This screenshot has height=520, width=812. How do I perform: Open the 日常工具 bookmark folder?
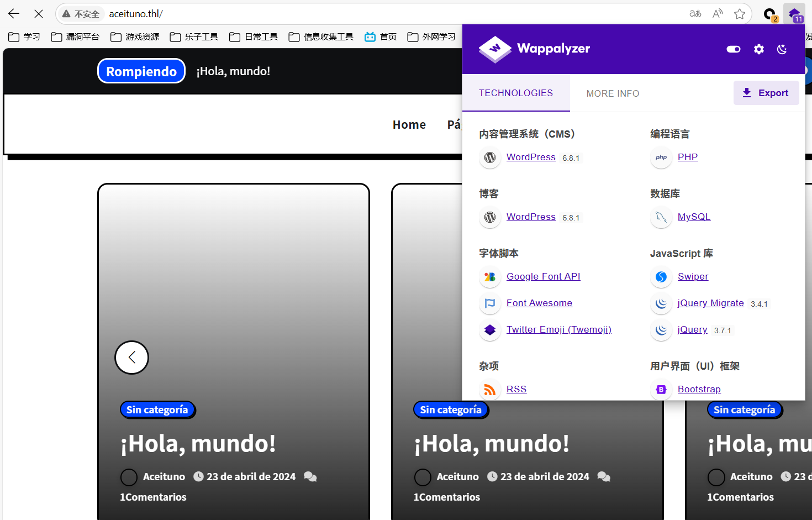pyautogui.click(x=254, y=37)
